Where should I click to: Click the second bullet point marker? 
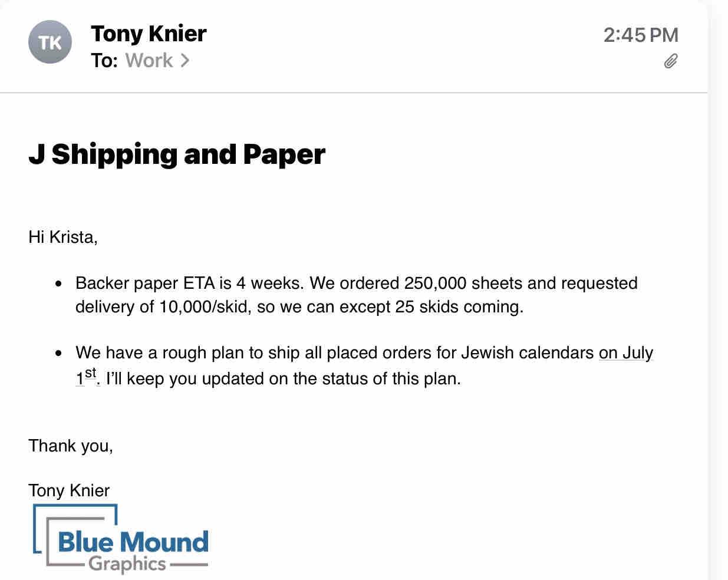click(x=58, y=354)
